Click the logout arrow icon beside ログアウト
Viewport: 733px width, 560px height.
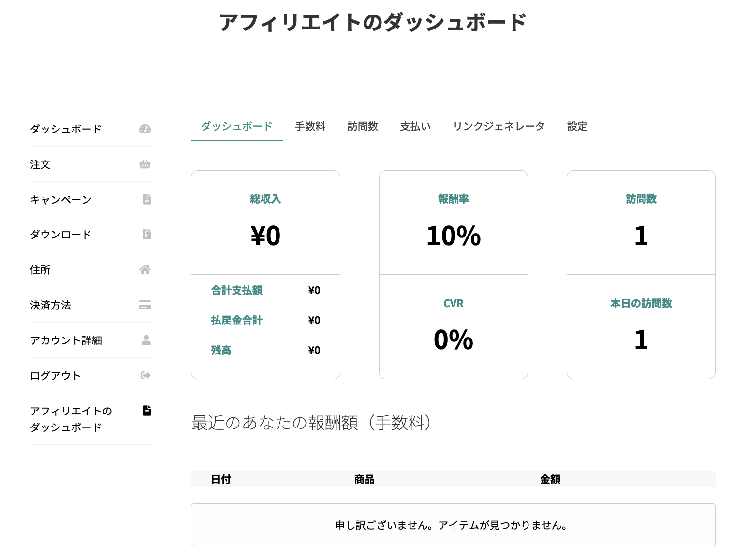tap(146, 375)
